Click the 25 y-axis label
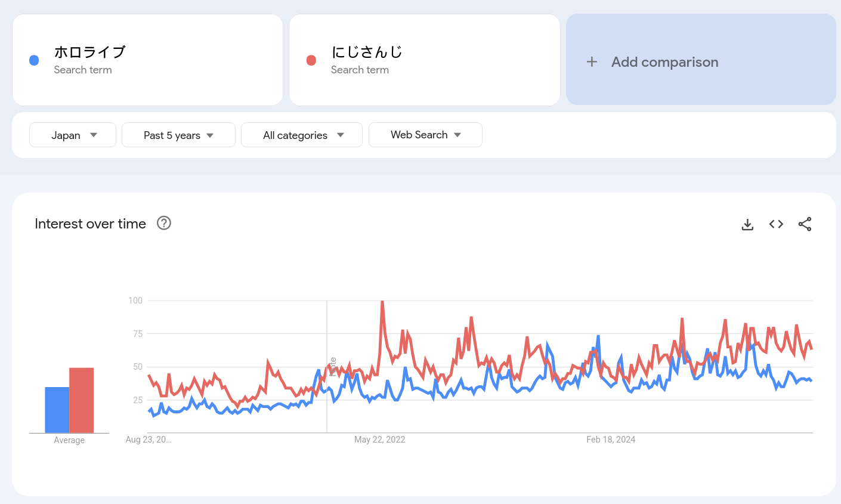 coord(138,400)
